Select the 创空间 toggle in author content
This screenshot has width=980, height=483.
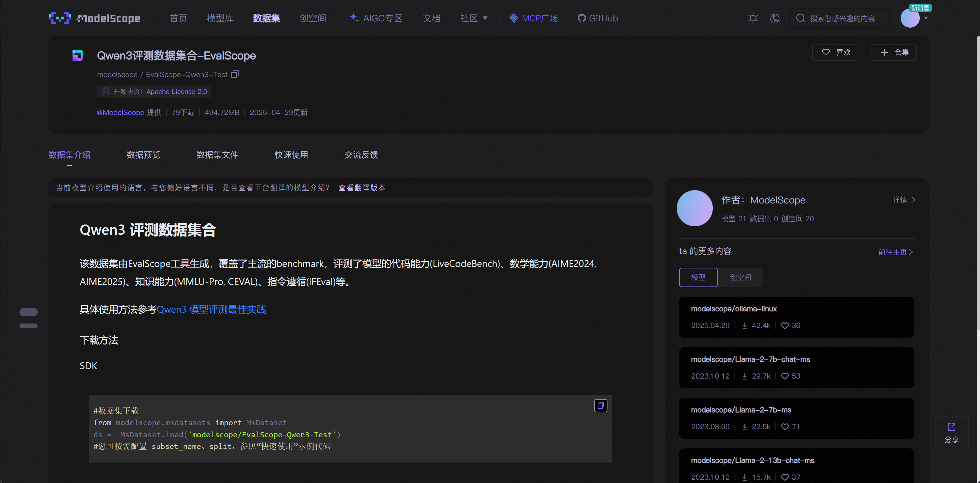click(740, 277)
